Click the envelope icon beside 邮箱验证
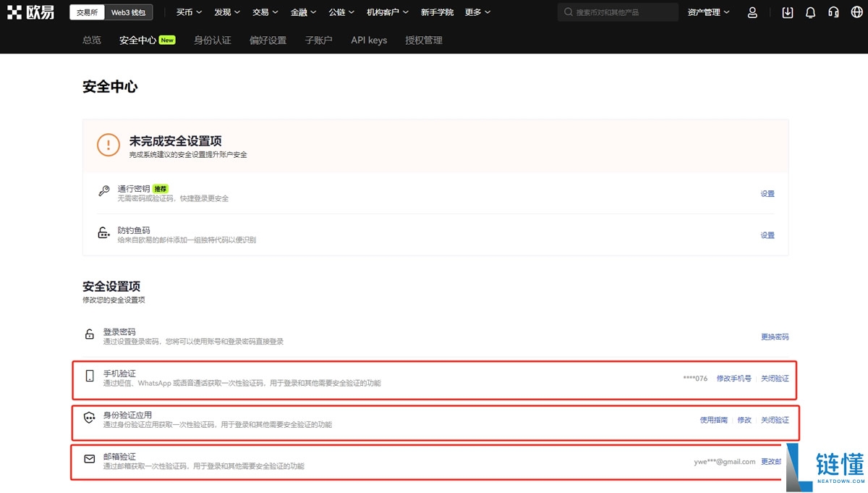This screenshot has height=493, width=868. pos(90,459)
